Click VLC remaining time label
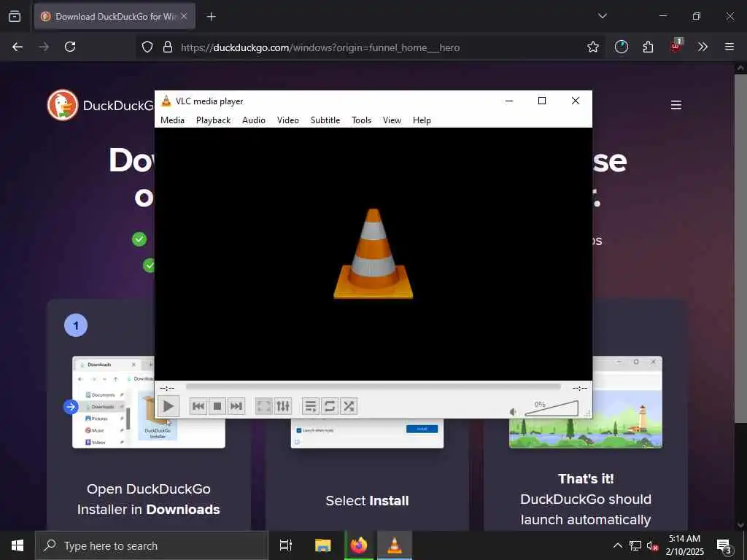The width and height of the screenshot is (747, 560). pyautogui.click(x=580, y=388)
